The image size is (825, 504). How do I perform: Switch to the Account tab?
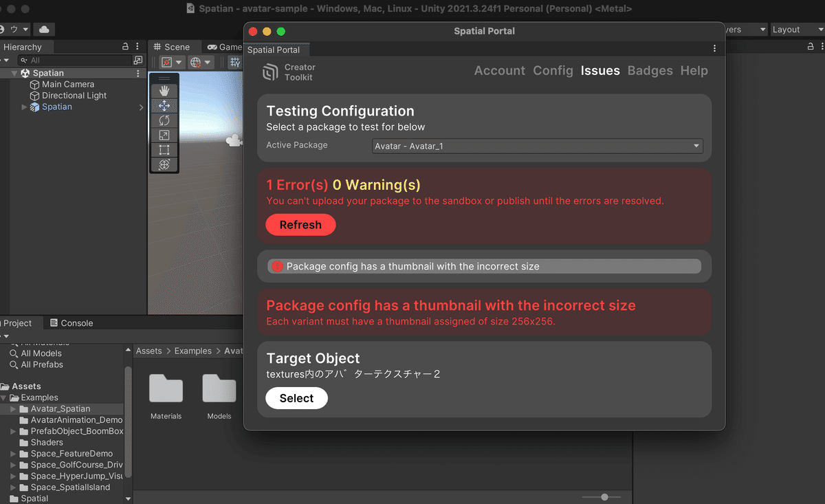(x=499, y=71)
